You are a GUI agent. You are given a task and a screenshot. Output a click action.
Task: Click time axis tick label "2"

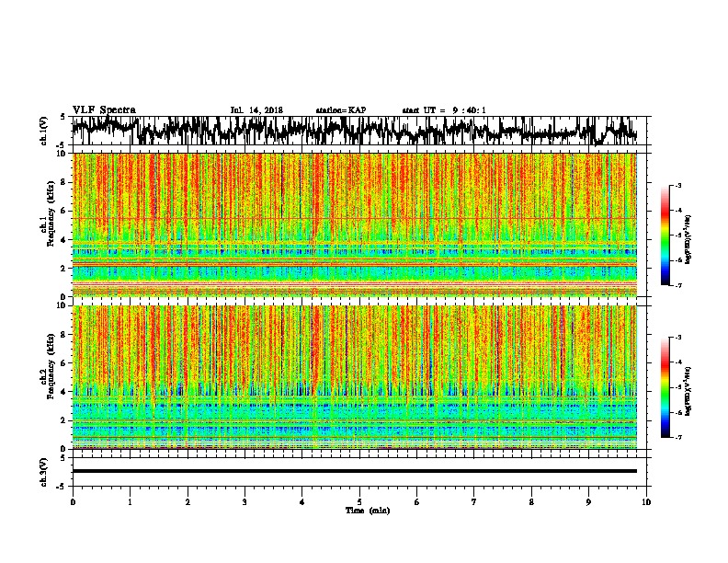click(188, 501)
